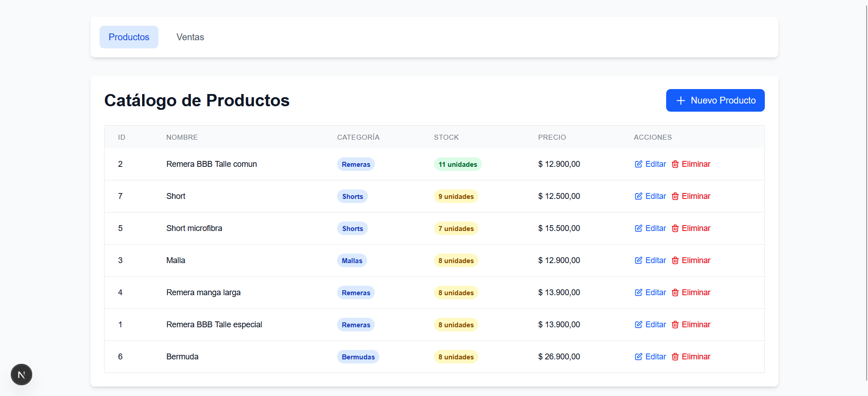Click the trash icon in the Malla row
Image resolution: width=868 pixels, height=396 pixels.
[x=675, y=260]
